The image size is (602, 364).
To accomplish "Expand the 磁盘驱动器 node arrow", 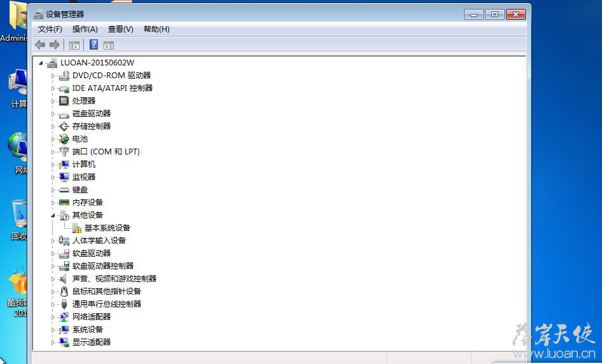I will click(x=53, y=114).
